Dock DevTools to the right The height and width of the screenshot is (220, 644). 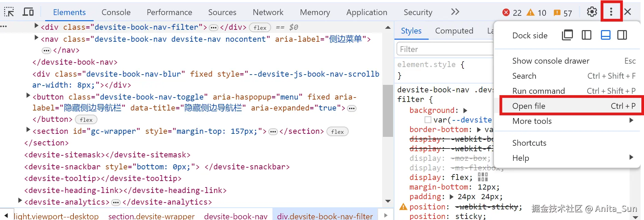click(x=622, y=35)
